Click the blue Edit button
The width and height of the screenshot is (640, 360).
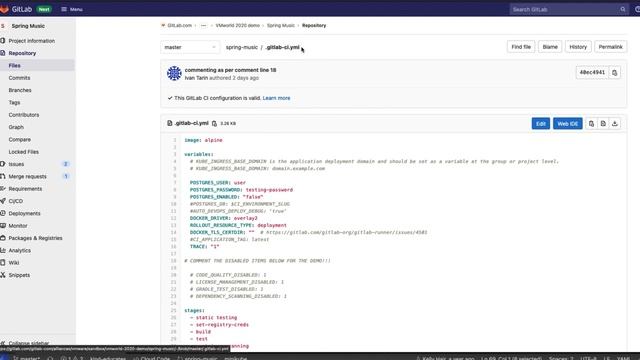point(541,124)
